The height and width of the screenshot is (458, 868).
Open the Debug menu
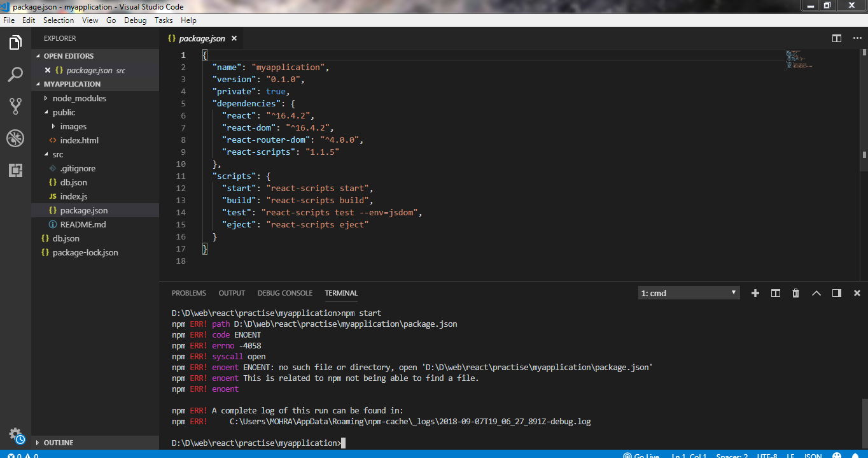pos(135,20)
